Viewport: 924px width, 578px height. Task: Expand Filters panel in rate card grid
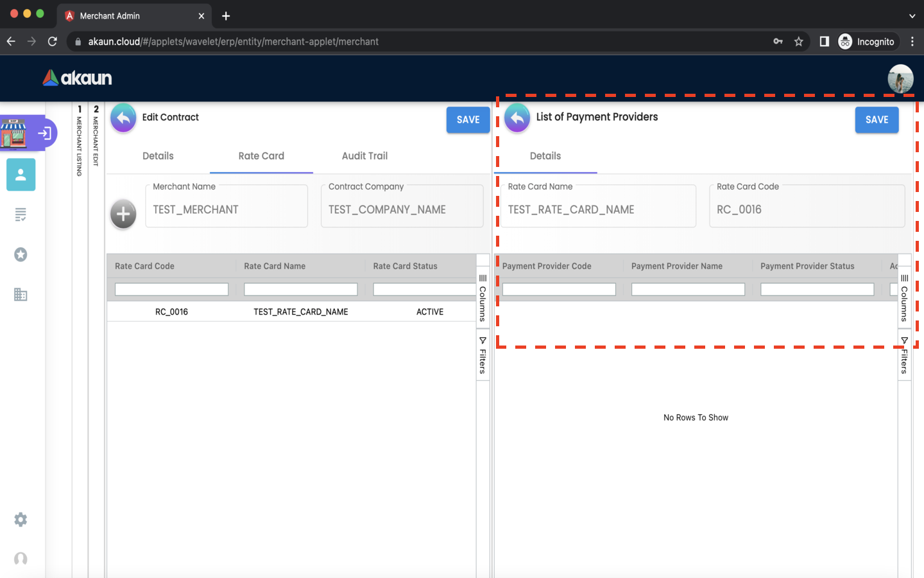tap(483, 355)
